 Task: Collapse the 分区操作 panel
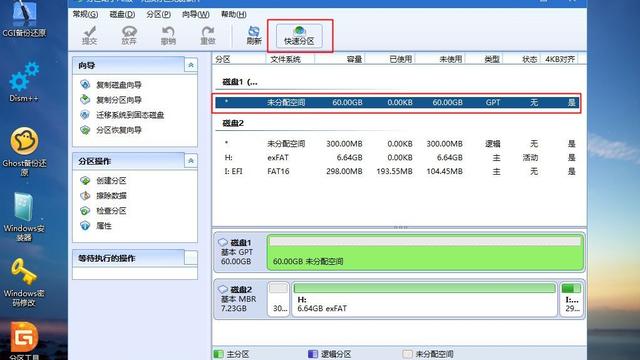click(x=191, y=161)
